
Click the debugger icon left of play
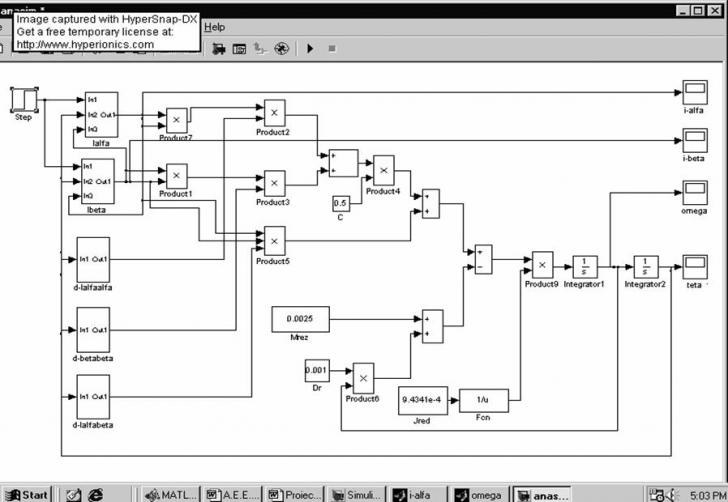tap(281, 48)
